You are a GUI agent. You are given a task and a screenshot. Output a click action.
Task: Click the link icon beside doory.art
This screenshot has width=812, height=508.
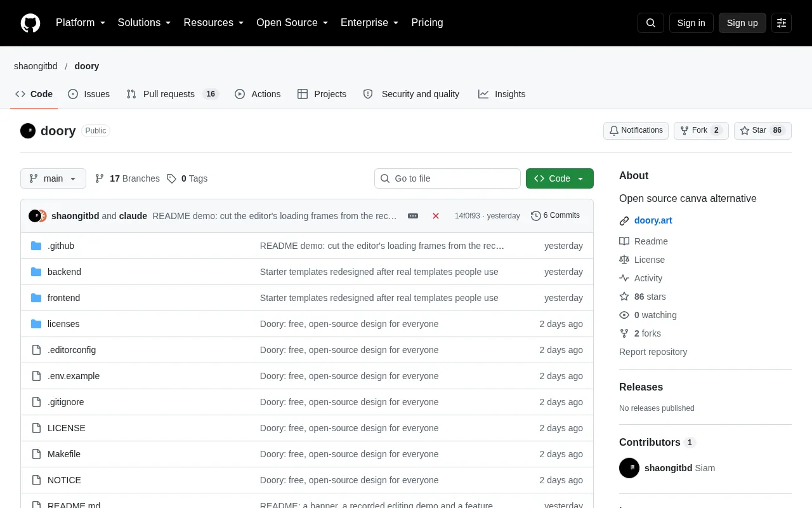pos(624,221)
